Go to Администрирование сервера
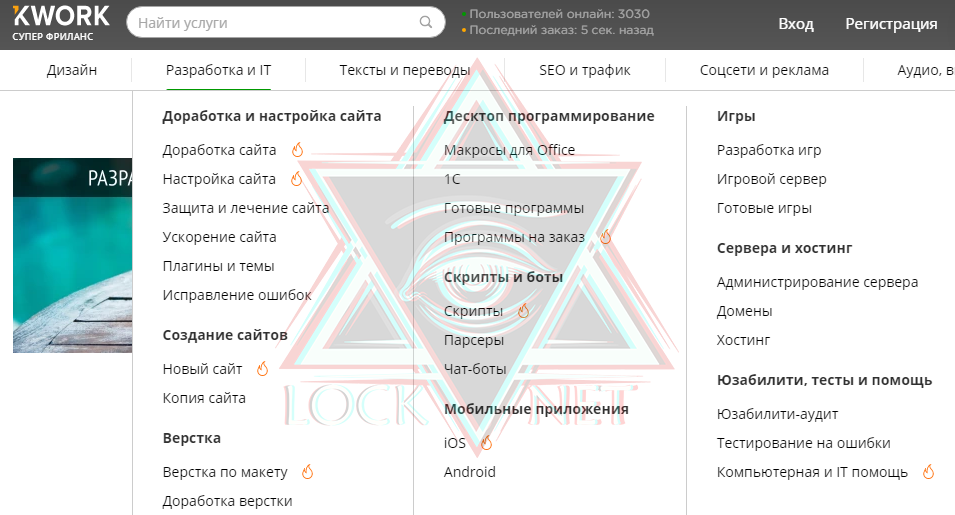This screenshot has width=955, height=515. pos(817,282)
